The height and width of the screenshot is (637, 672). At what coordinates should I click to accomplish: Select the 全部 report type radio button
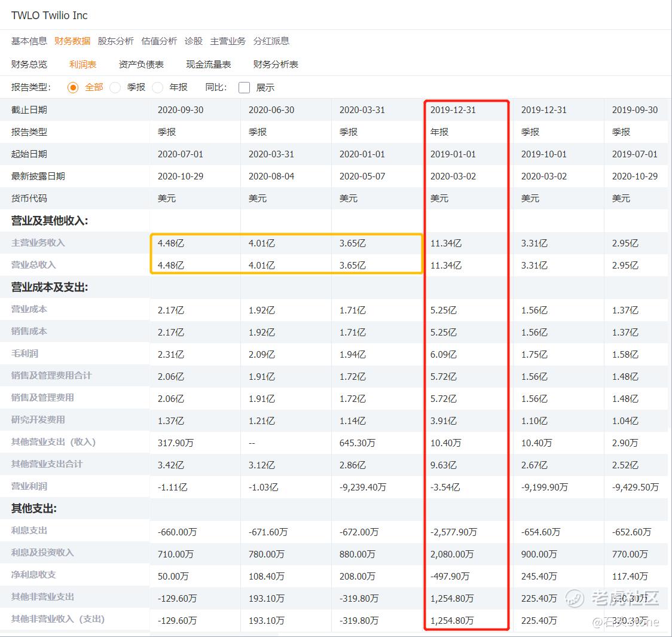click(x=73, y=87)
